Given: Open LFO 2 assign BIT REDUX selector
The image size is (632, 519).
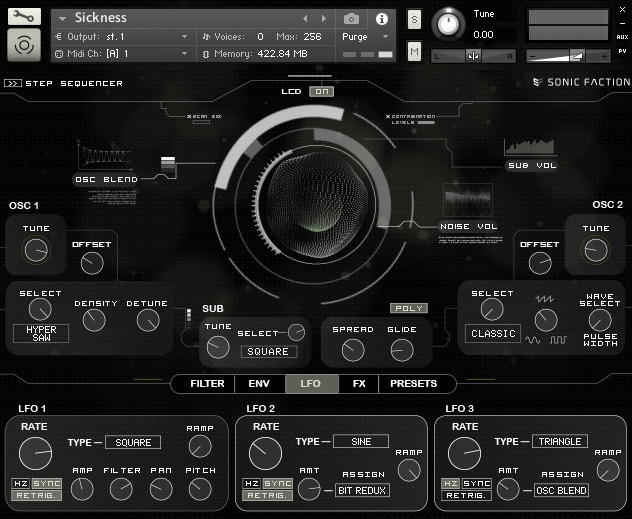Looking at the screenshot, I should [362, 490].
